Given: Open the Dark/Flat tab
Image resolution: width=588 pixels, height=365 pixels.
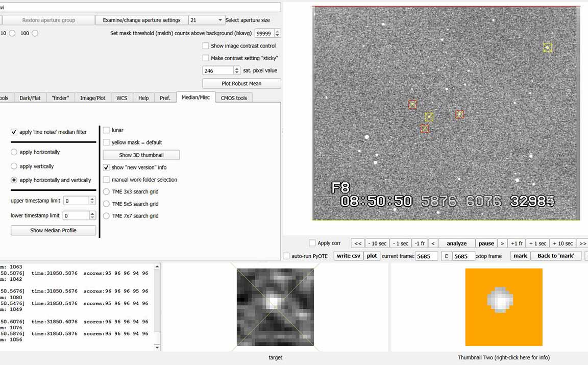Looking at the screenshot, I should (30, 98).
